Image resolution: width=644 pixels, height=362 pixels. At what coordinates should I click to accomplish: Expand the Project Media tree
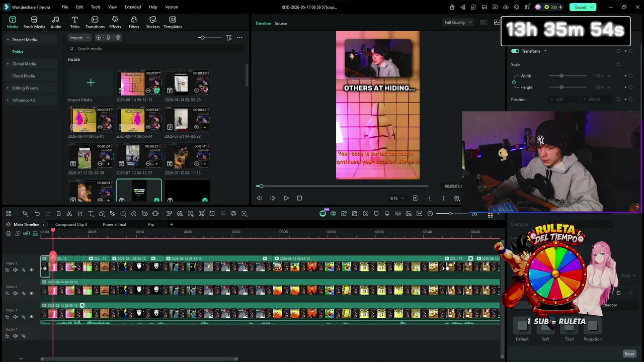tap(8, 40)
